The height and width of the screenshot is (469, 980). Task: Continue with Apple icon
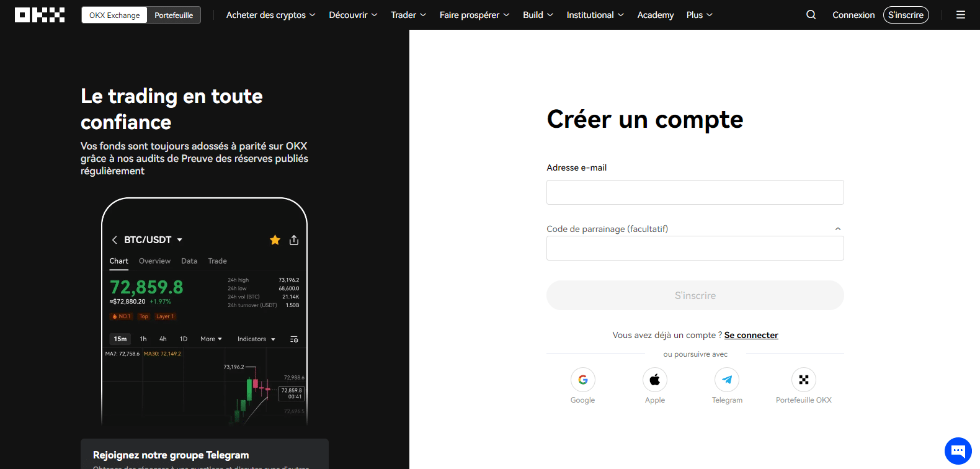click(655, 380)
